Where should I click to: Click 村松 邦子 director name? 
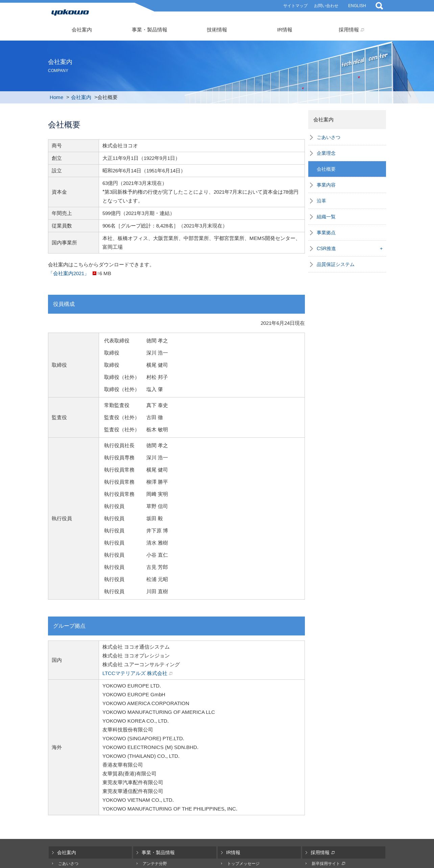(x=157, y=377)
